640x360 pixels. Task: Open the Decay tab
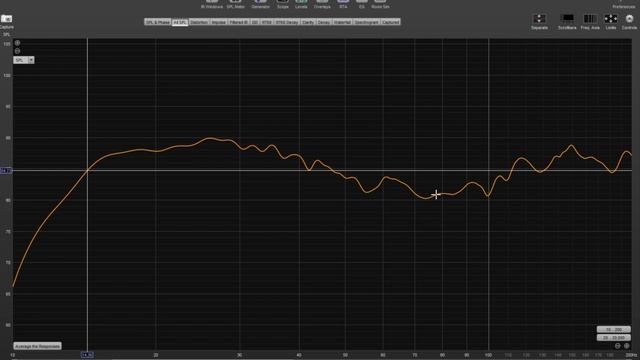324,22
